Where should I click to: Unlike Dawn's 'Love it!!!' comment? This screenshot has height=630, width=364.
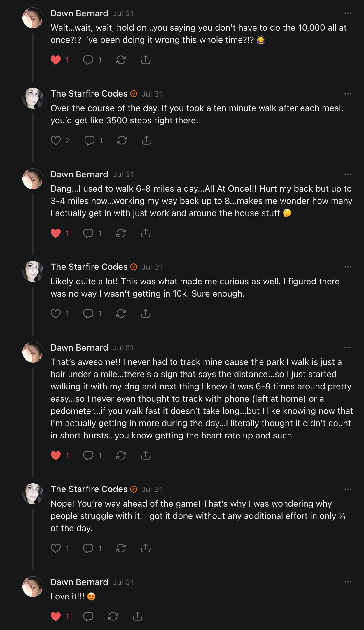point(56,616)
